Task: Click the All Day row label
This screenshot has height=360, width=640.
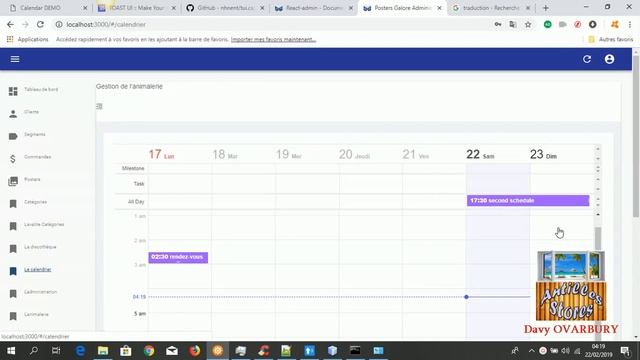Action: [x=136, y=202]
